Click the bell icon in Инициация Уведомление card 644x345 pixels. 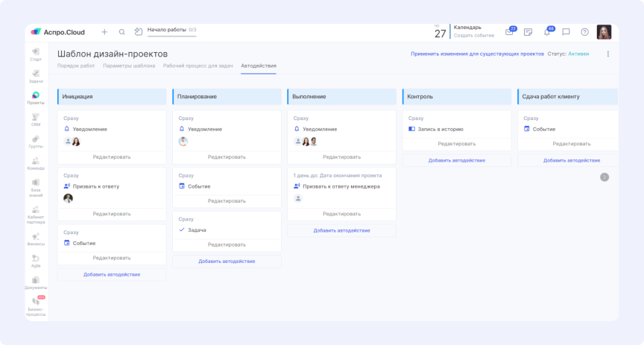[x=67, y=129]
